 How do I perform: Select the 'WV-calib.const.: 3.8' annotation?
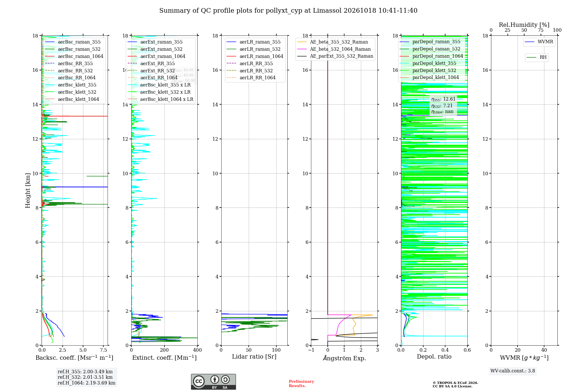[x=513, y=371]
